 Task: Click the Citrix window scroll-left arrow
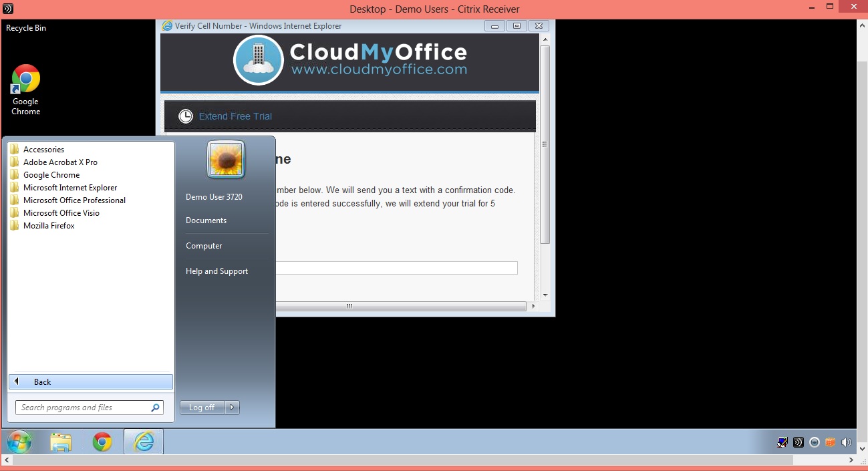click(6, 460)
